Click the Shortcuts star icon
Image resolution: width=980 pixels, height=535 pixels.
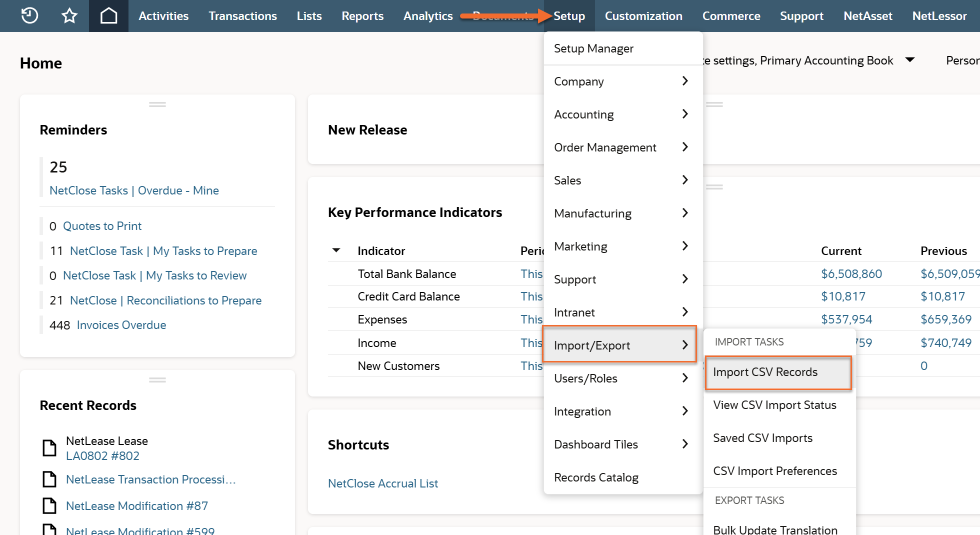pyautogui.click(x=69, y=16)
